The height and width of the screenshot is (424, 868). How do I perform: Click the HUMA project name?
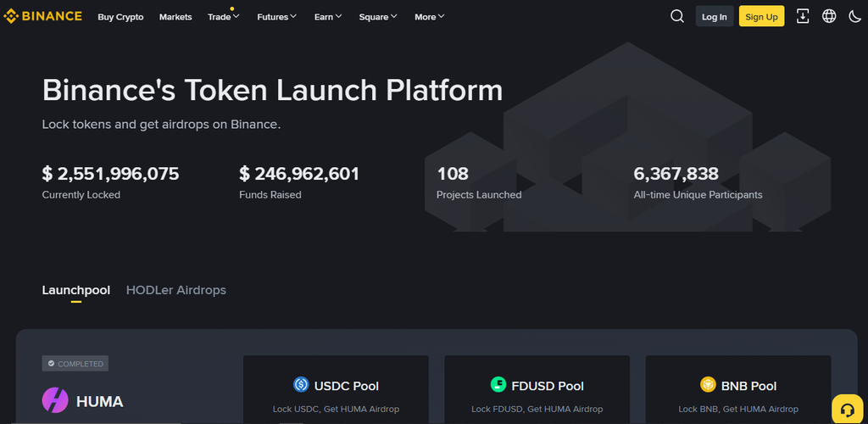point(100,401)
